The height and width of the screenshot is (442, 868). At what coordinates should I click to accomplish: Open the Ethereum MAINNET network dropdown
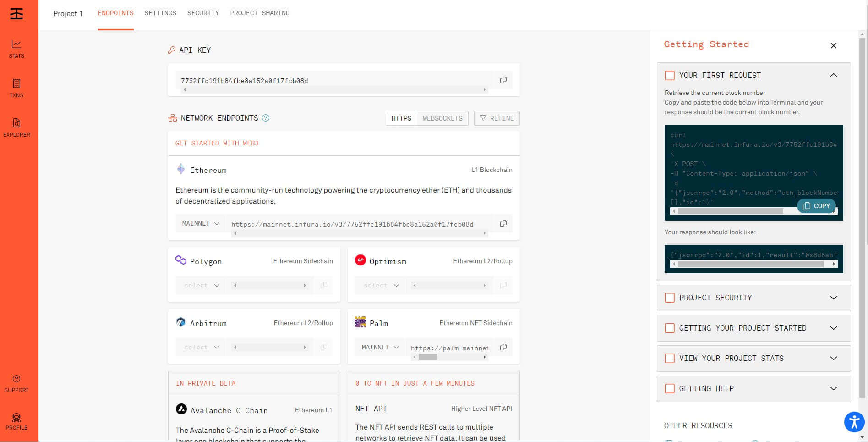pyautogui.click(x=201, y=223)
